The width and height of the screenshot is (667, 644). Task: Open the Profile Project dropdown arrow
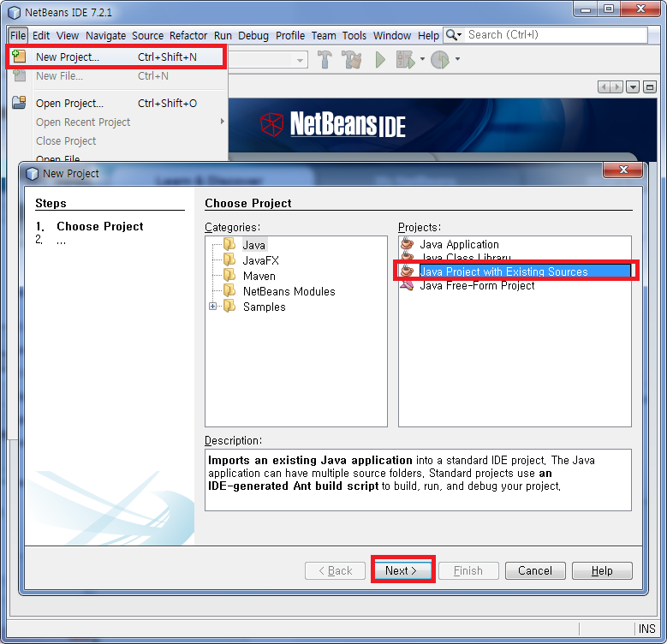pos(457,59)
